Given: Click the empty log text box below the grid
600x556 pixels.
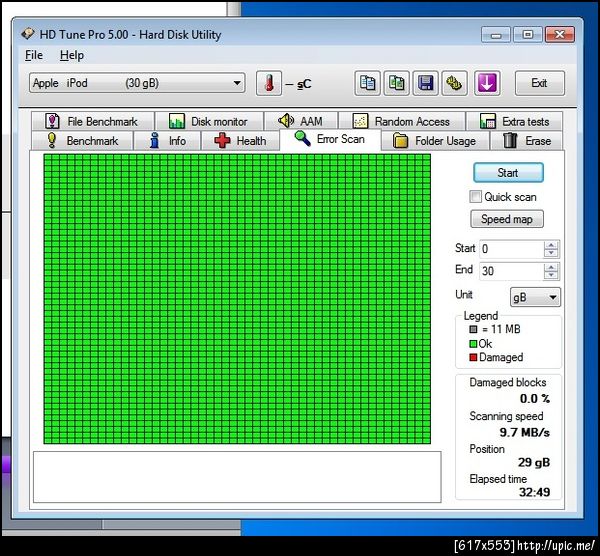Looking at the screenshot, I should coord(237,477).
